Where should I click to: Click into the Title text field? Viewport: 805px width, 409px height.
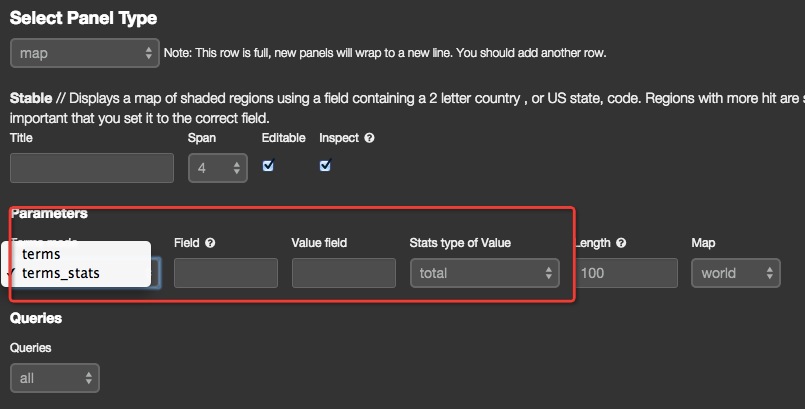(92, 168)
